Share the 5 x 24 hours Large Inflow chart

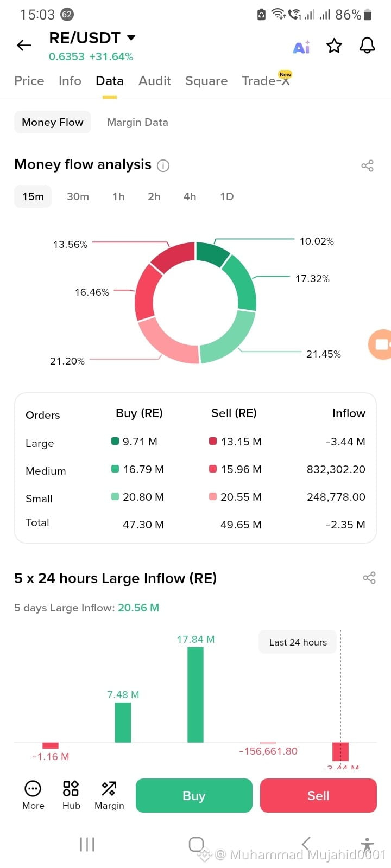[x=369, y=578]
